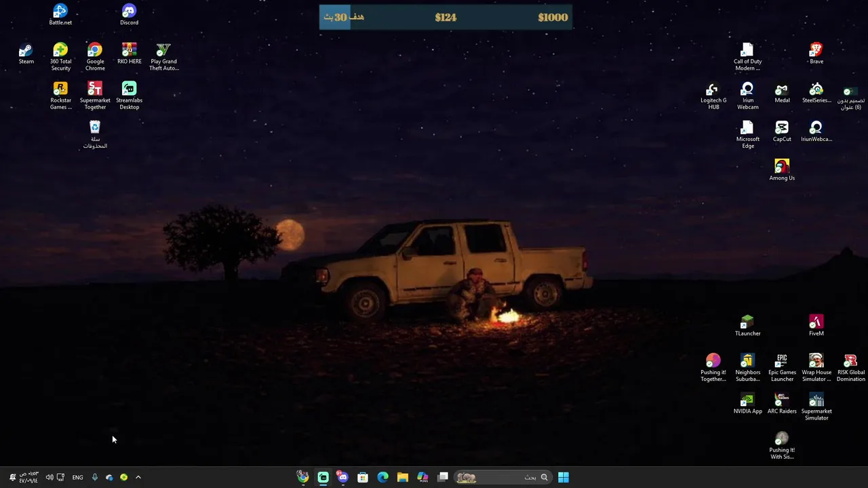Click the notification bell icon
The height and width of the screenshot is (488, 868).
pyautogui.click(x=12, y=477)
